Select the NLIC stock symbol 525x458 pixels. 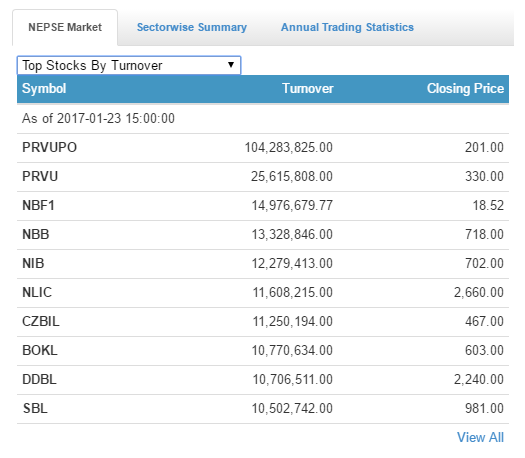coord(37,292)
